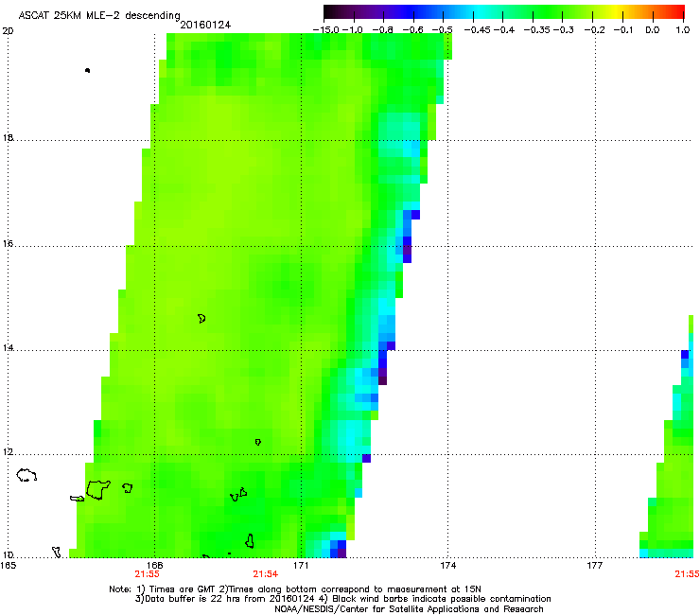The height and width of the screenshot is (615, 700).
Task: Select the latitude label "16"
Action: 8,244
